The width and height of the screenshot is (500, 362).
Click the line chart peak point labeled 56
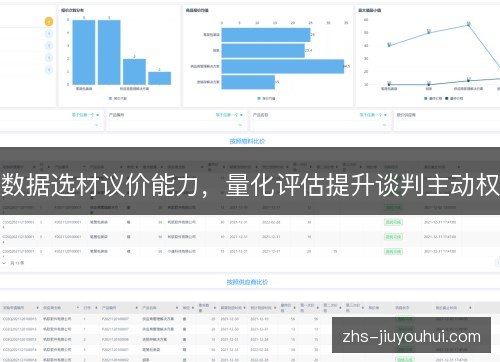(469, 24)
